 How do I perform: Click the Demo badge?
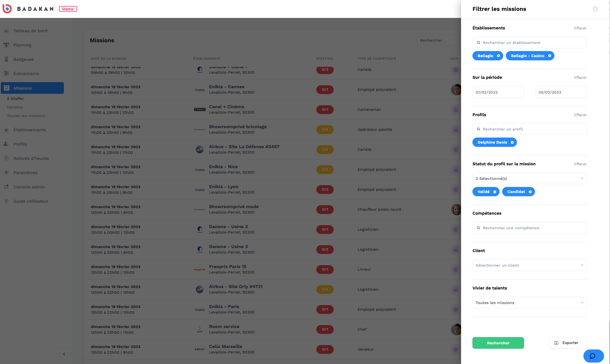pos(68,9)
